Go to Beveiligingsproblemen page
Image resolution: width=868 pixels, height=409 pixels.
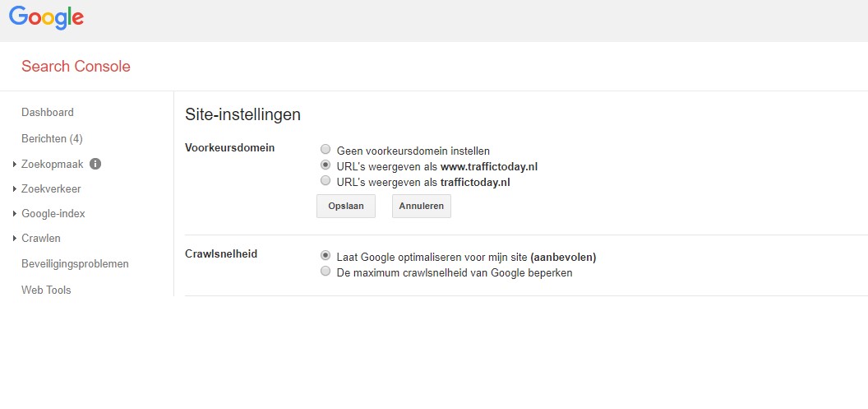[x=75, y=264]
